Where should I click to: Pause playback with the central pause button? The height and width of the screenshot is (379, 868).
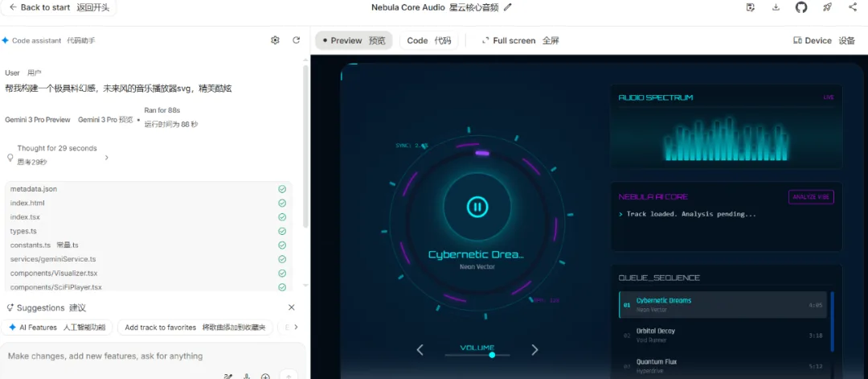tap(477, 208)
